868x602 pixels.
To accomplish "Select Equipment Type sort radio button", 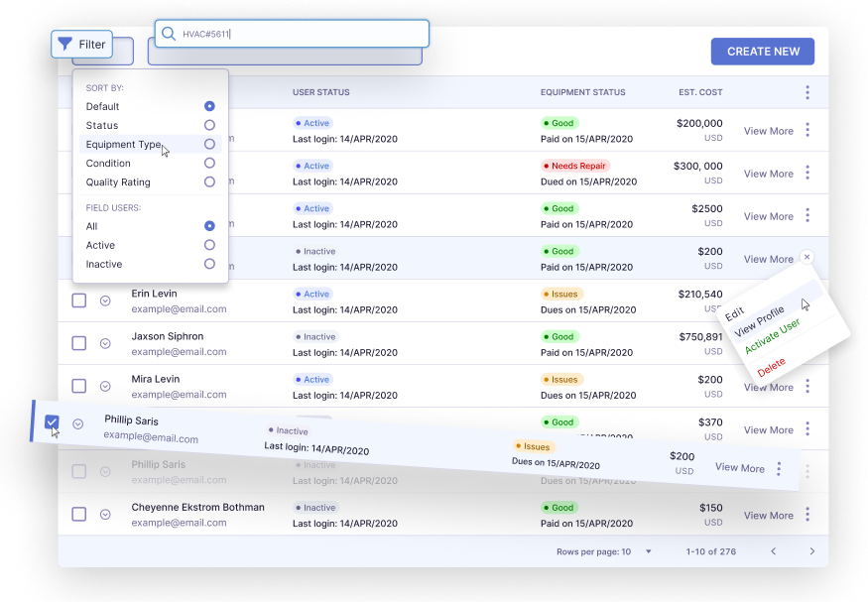I will 209,144.
